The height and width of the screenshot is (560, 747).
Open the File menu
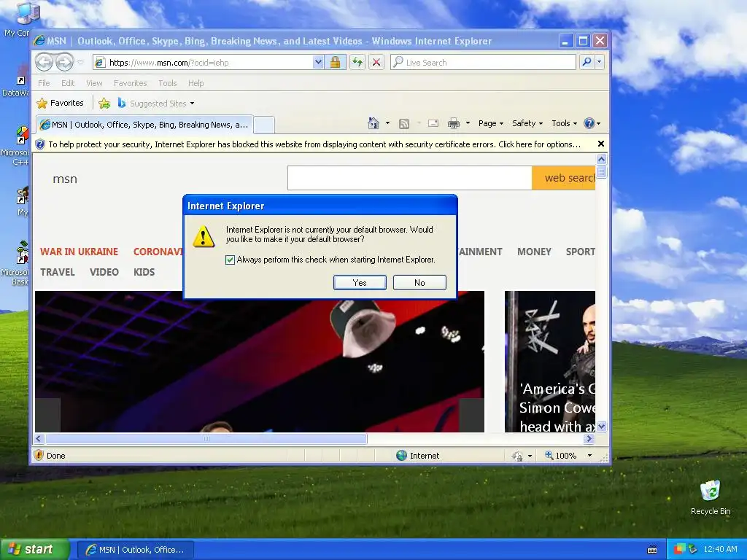pyautogui.click(x=44, y=83)
